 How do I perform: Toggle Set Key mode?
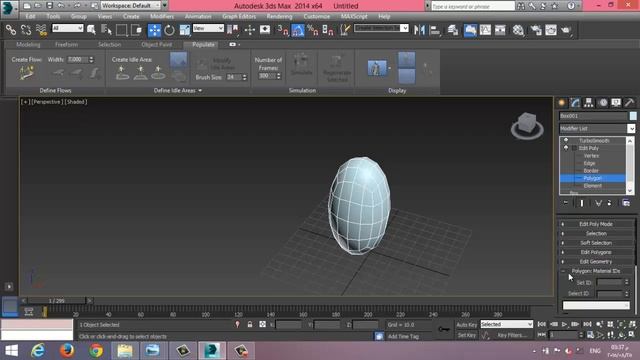[467, 335]
